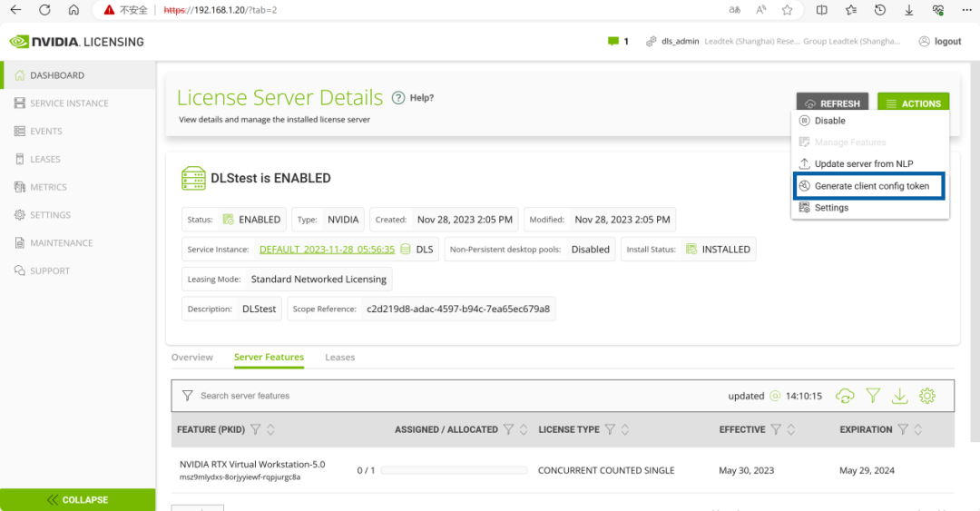Select Settings from the Actions menu
Image resolution: width=980 pixels, height=511 pixels.
coord(870,208)
